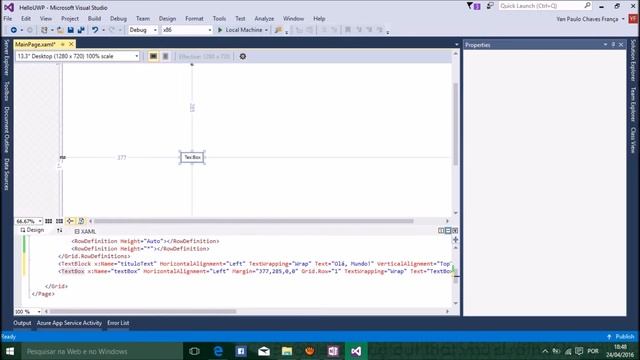Expand the Undo history dropdown arrow

(x=103, y=30)
